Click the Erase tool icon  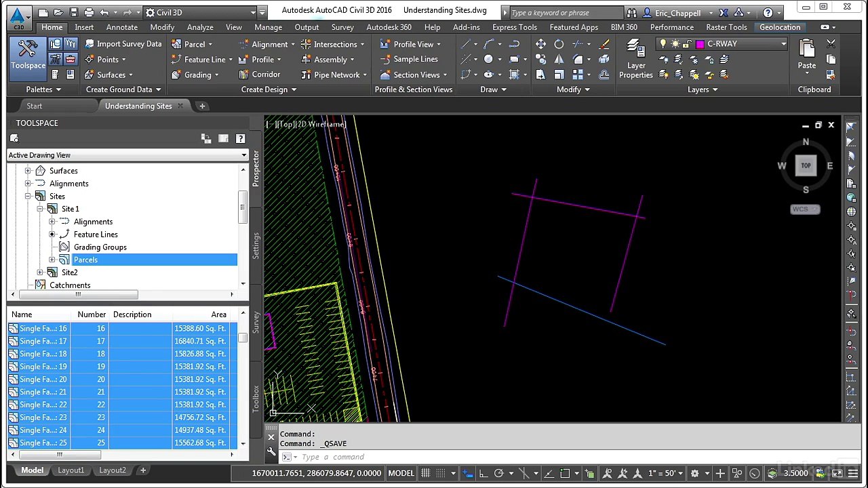[604, 44]
